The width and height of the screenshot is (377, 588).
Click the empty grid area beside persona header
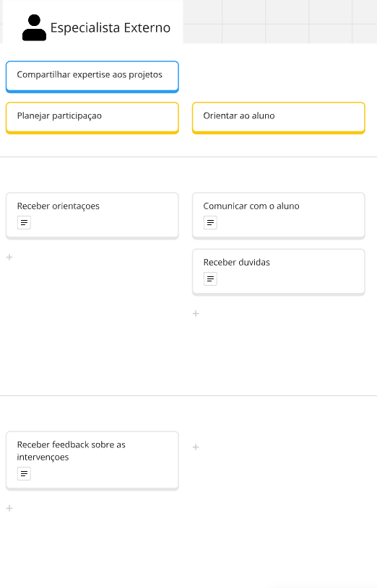pyautogui.click(x=279, y=22)
